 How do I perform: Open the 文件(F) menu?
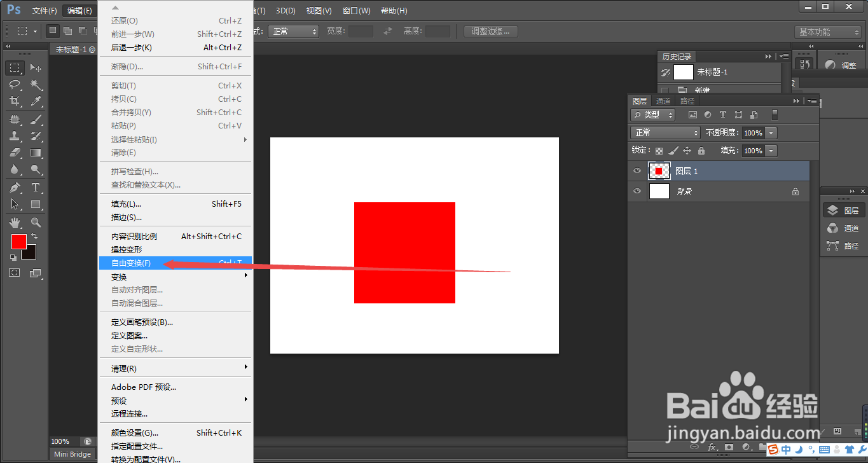(x=45, y=11)
